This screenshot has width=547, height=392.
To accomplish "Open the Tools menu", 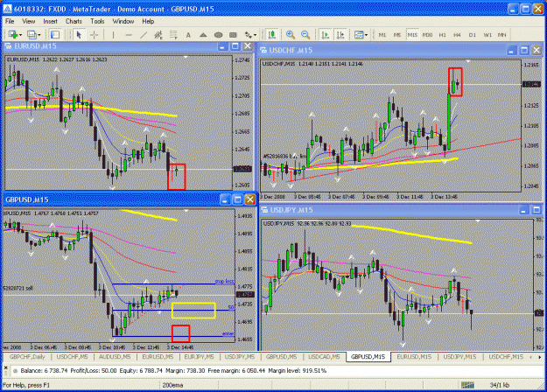I will [97, 21].
